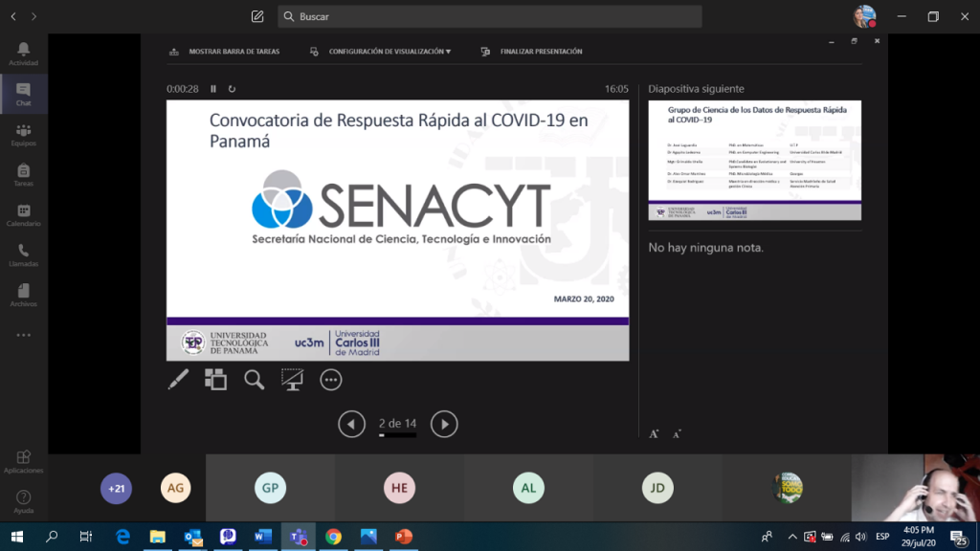Open Word from the taskbar
Image resolution: width=980 pixels, height=551 pixels.
[x=263, y=537]
